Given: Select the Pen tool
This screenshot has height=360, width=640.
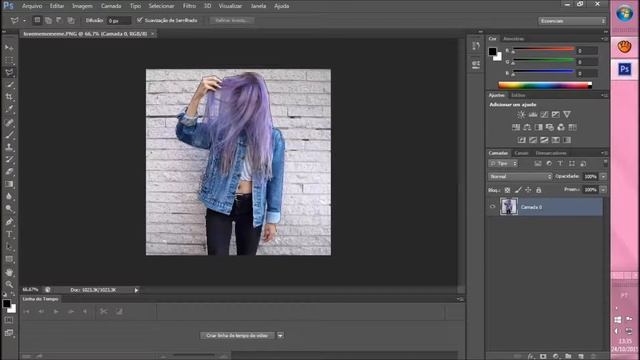Looking at the screenshot, I should [9, 222].
